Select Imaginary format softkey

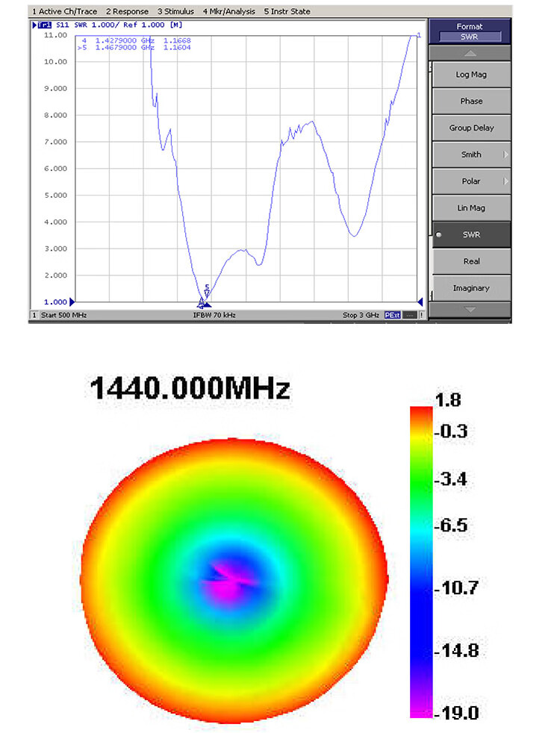(x=470, y=288)
